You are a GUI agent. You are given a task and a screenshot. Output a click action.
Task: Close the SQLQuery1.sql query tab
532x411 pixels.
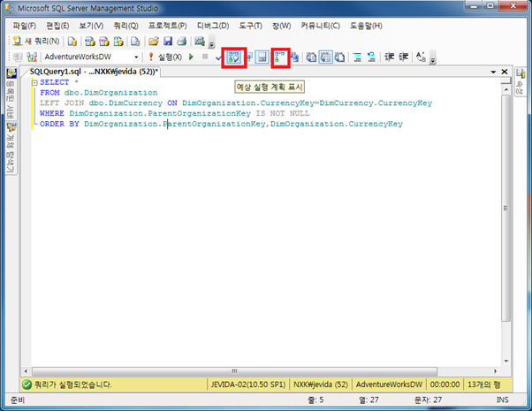coord(505,72)
